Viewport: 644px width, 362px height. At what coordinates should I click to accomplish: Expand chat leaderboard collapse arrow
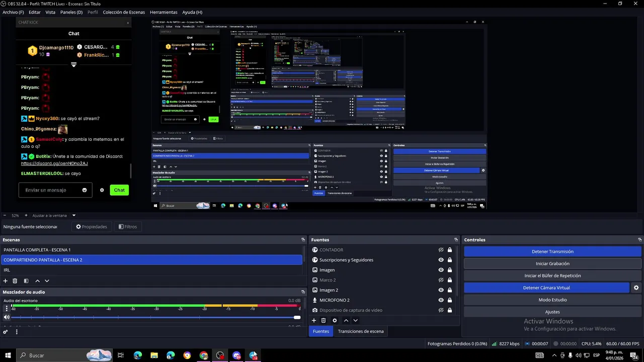[73, 65]
